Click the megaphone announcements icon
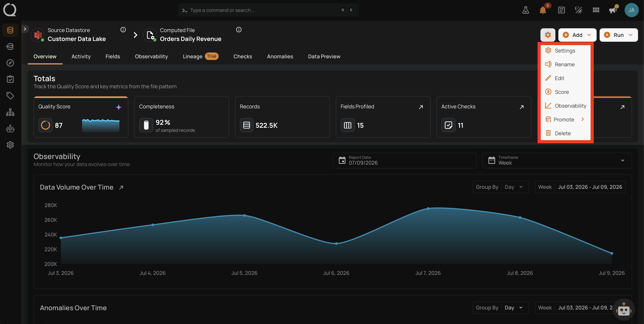The image size is (644, 324). (x=613, y=10)
